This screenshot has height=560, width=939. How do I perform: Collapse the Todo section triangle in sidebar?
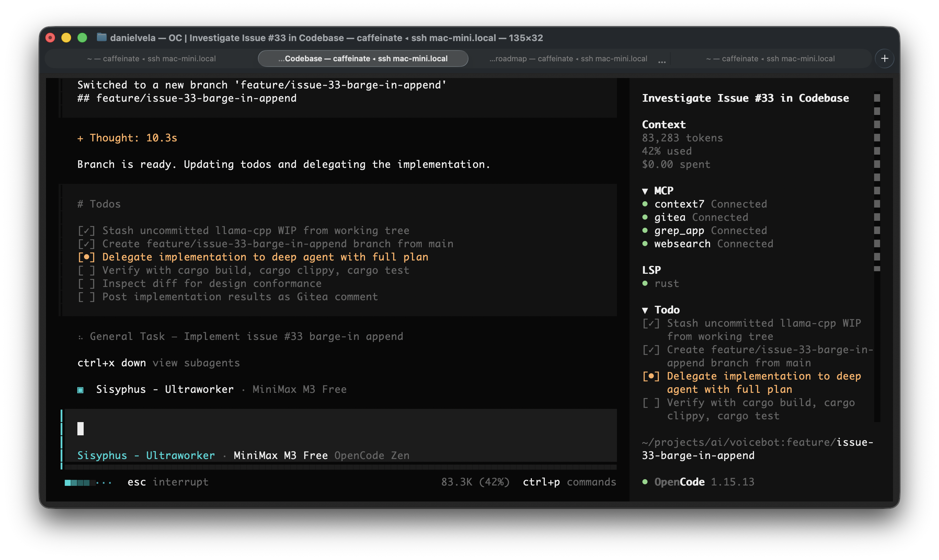tap(645, 310)
